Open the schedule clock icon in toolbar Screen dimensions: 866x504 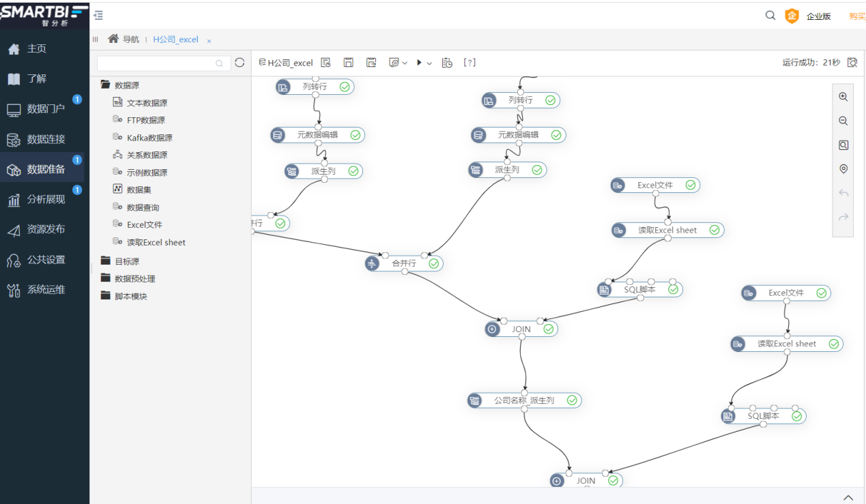click(447, 63)
